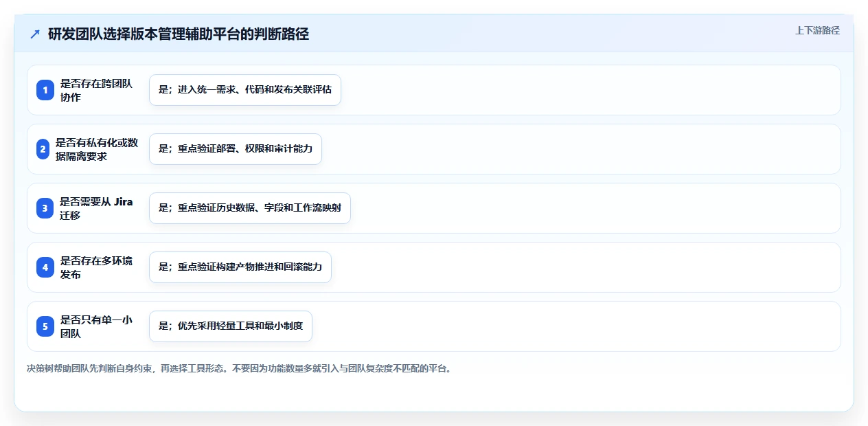Select question 是否有私有化或数据隔离要求
The image size is (868, 426).
(x=96, y=149)
